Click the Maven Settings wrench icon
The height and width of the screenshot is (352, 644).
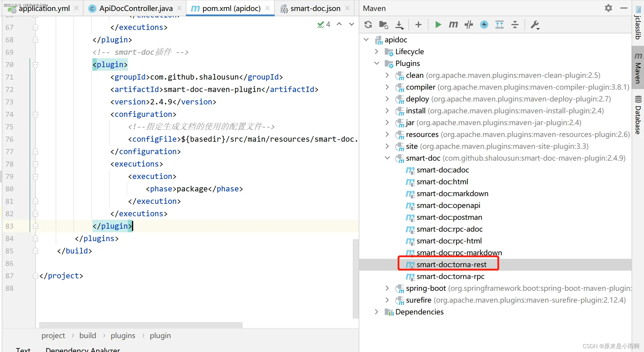coord(534,25)
